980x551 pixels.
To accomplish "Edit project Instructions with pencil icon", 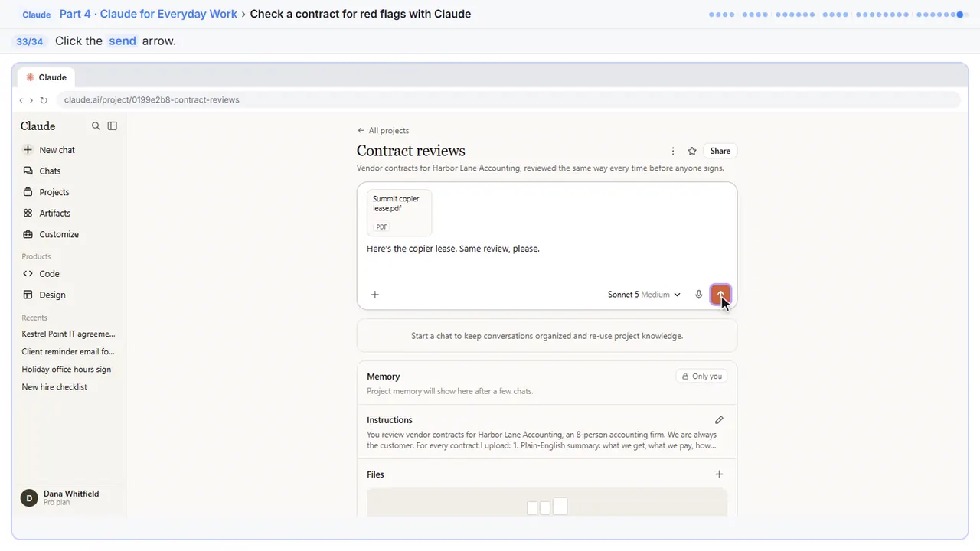I will click(719, 420).
